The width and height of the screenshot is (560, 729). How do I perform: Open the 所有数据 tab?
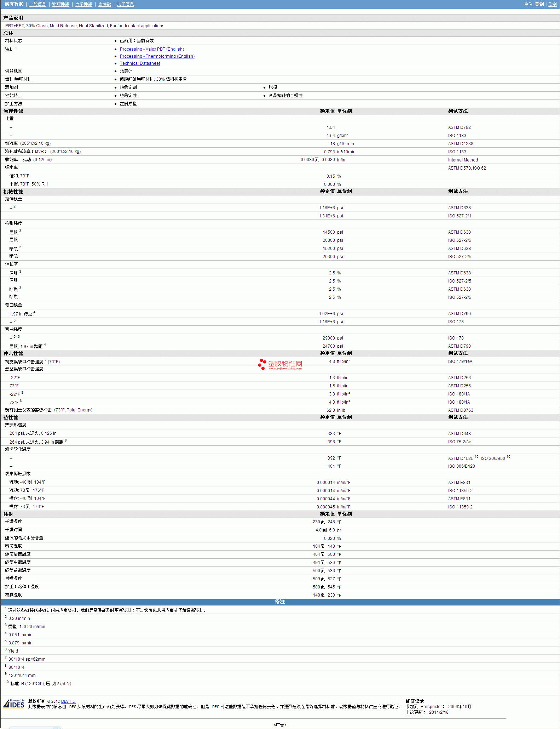coord(14,4)
